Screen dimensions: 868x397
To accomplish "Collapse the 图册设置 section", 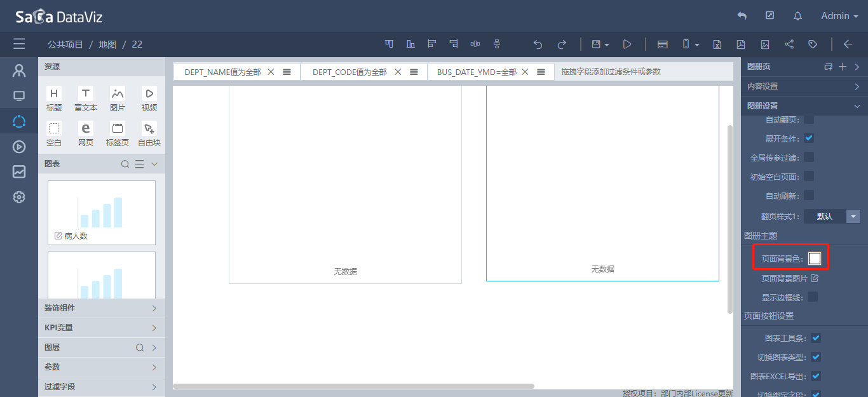I will (x=804, y=105).
